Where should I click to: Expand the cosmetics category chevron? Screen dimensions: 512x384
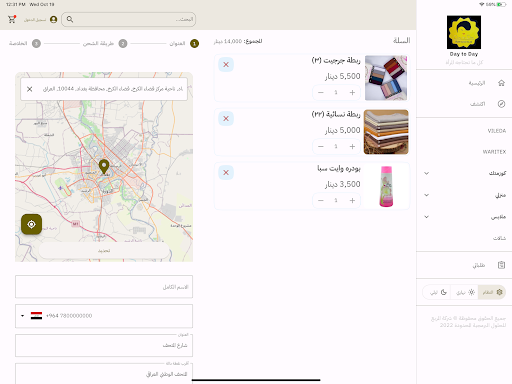[x=426, y=173]
